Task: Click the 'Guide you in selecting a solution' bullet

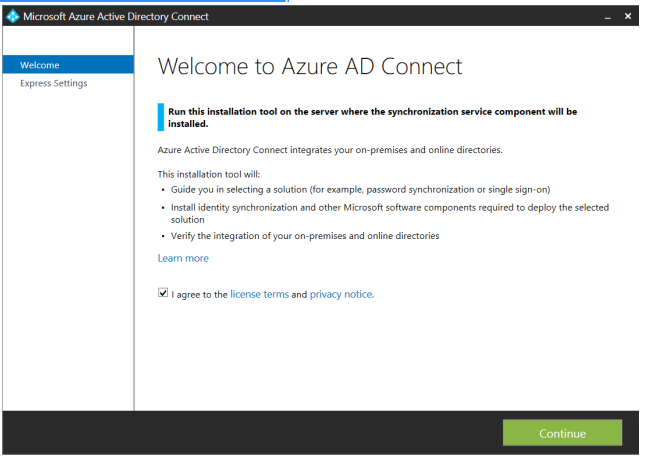Action: [360, 190]
